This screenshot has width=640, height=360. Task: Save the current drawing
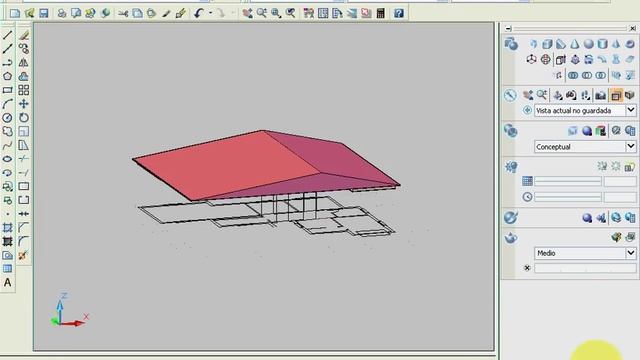coord(43,13)
